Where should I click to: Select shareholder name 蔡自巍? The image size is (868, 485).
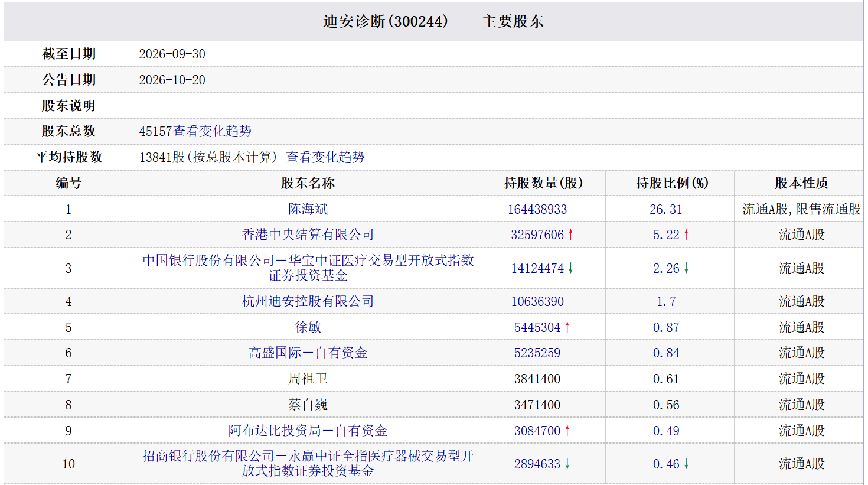click(x=308, y=405)
